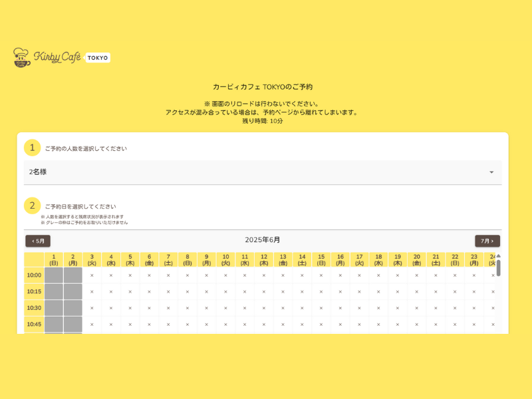Click the TOKYO badge beside the logo
Screen dimensions: 532x399
pyautogui.click(x=97, y=58)
